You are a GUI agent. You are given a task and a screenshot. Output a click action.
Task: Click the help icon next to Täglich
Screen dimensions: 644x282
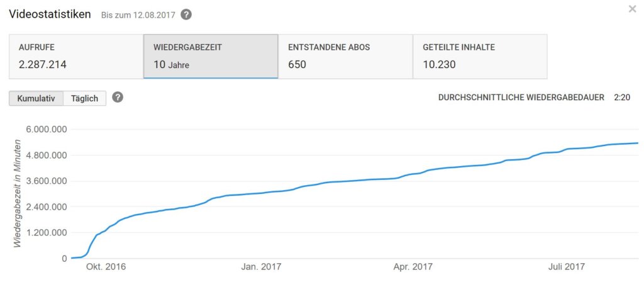click(x=117, y=98)
